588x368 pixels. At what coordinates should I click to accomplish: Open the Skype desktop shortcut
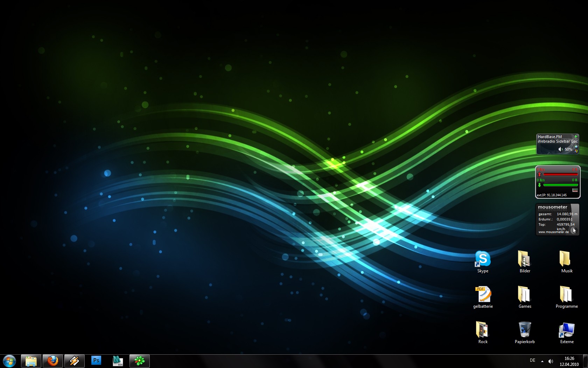pos(483,260)
